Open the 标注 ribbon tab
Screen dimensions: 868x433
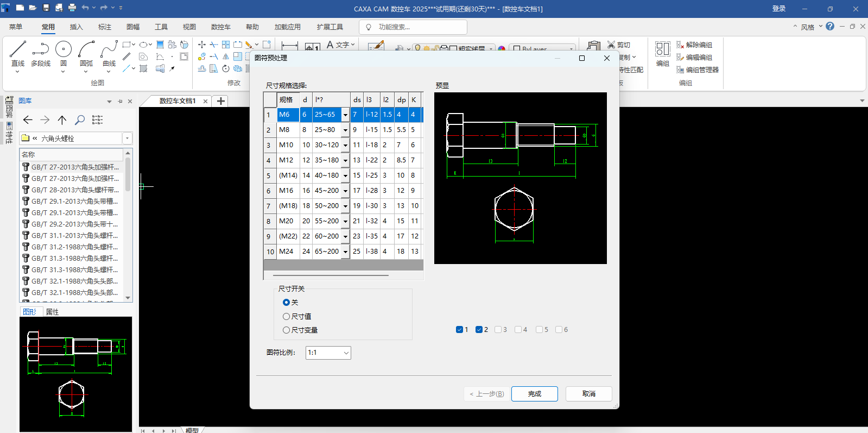tap(105, 27)
